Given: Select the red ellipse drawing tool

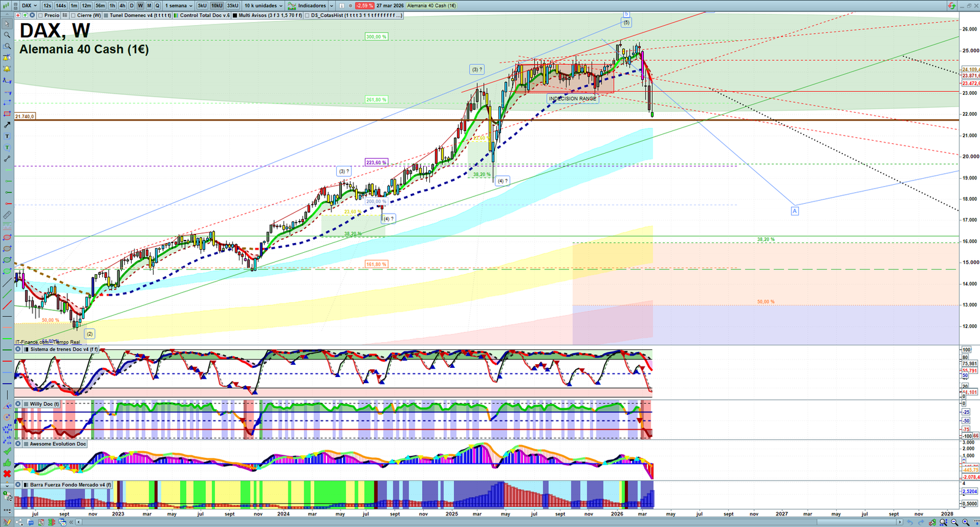Looking at the screenshot, I should (x=7, y=237).
